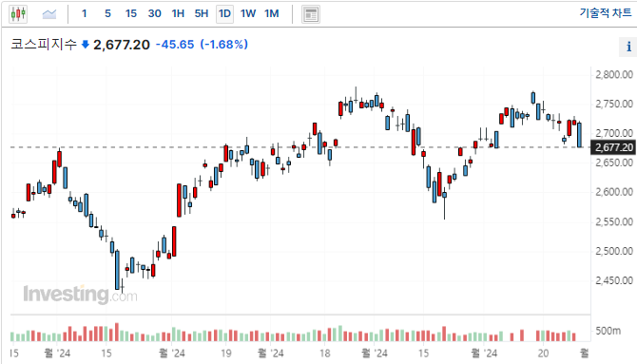
Task: Click the 19 date label on time axis
Action: [226, 353]
